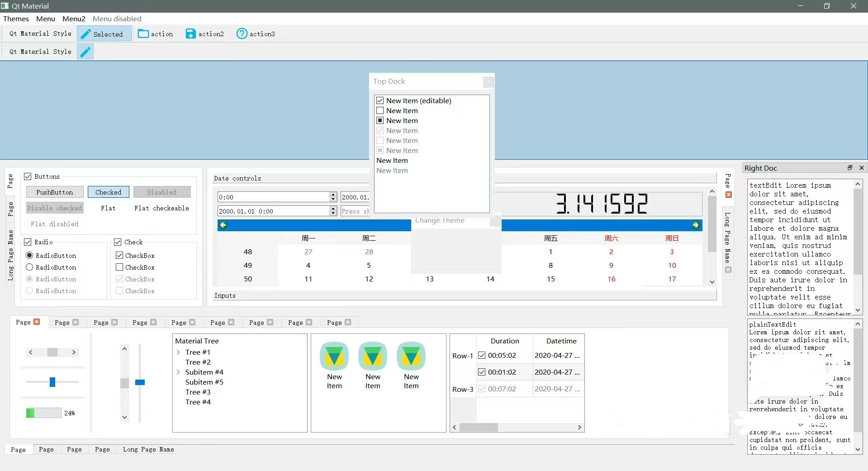
Task: Open the Themes menu
Action: [x=16, y=19]
